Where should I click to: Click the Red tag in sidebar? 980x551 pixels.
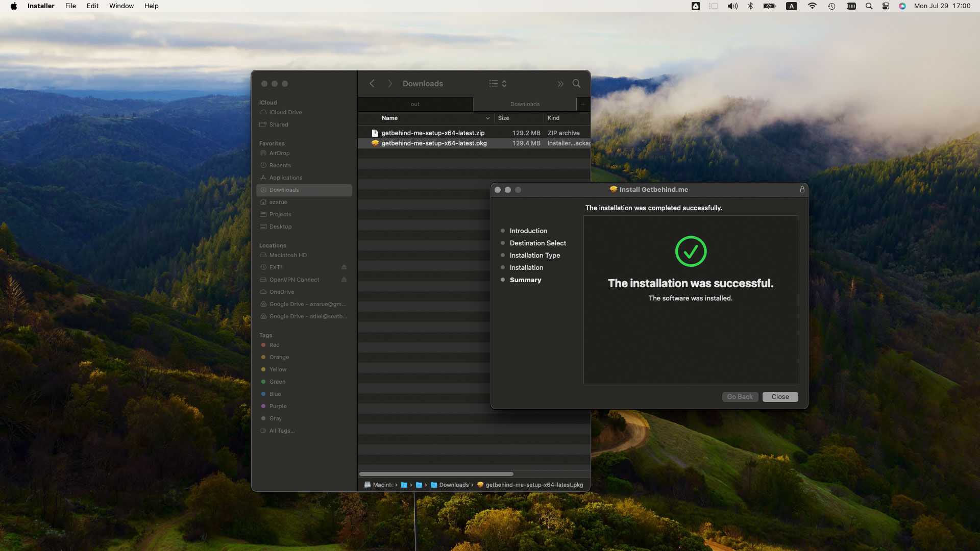tap(274, 345)
